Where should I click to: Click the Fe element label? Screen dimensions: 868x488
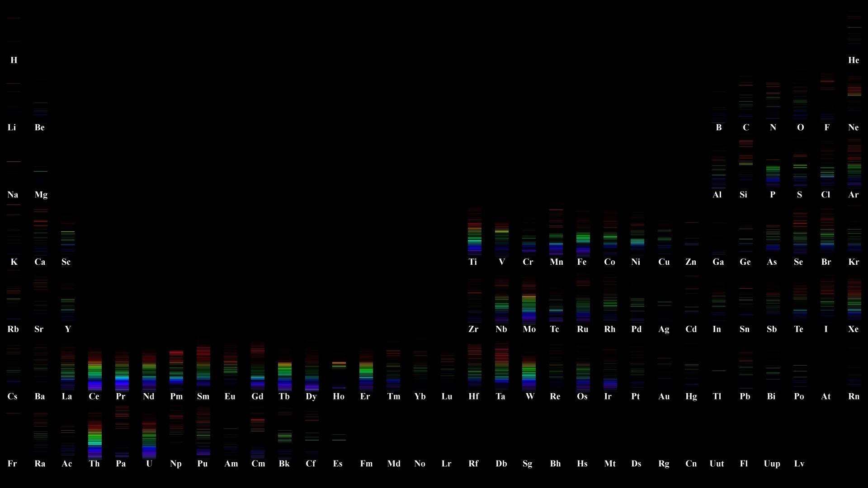[x=582, y=262]
